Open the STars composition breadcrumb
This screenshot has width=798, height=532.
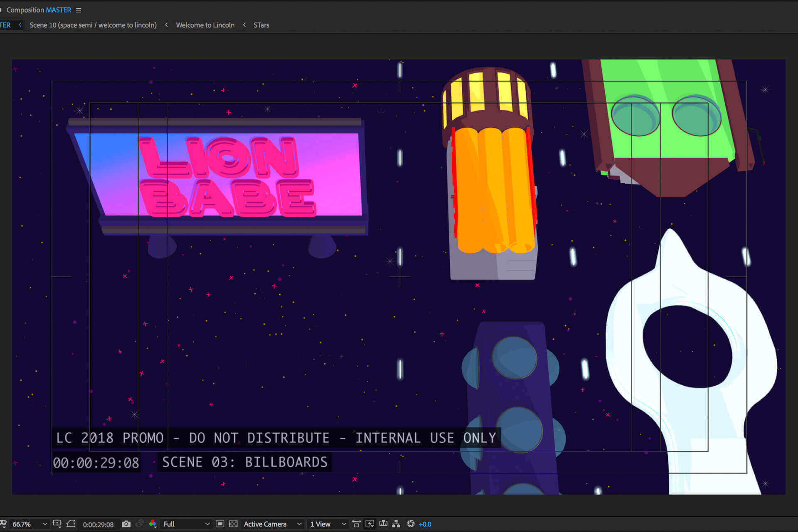pyautogui.click(x=261, y=25)
